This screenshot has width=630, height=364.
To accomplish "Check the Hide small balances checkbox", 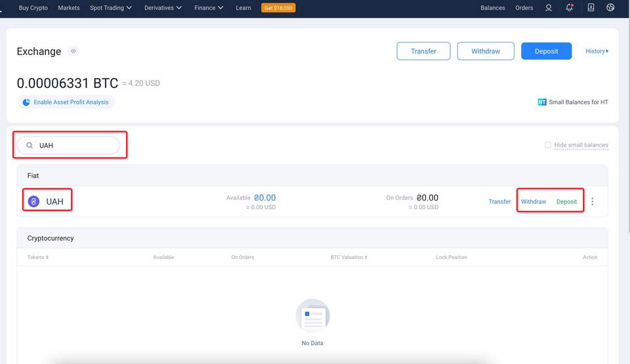I will (x=548, y=145).
